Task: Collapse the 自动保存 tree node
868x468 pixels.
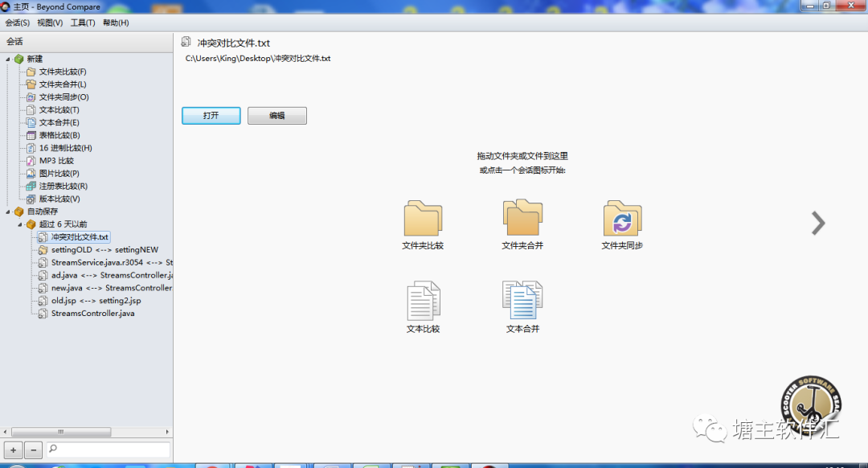Action: coord(8,211)
